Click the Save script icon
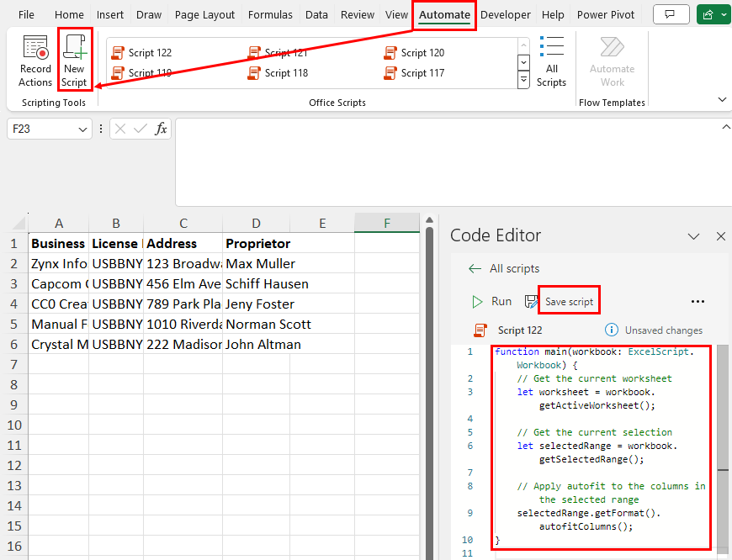Viewport: 732px width, 560px height. click(x=531, y=302)
